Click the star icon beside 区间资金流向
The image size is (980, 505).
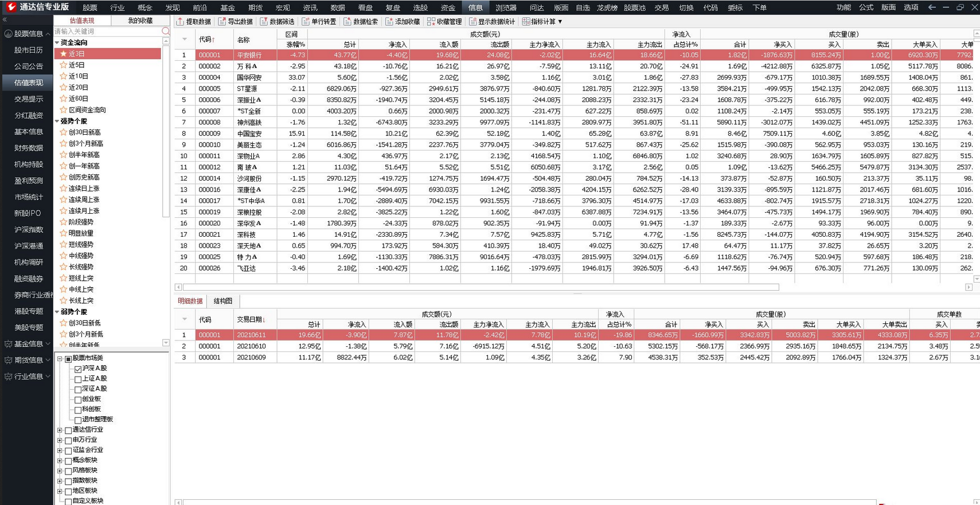pos(64,110)
